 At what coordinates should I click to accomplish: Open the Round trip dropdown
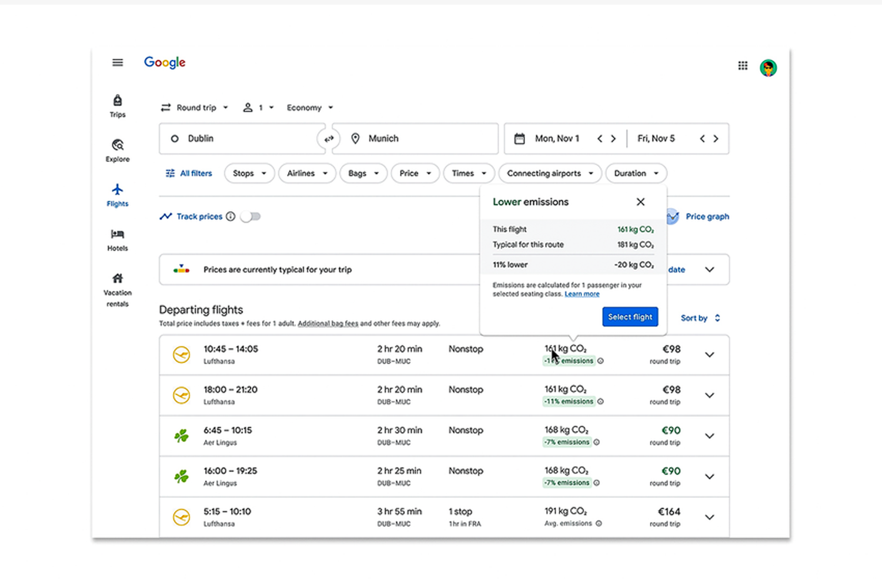(x=195, y=108)
